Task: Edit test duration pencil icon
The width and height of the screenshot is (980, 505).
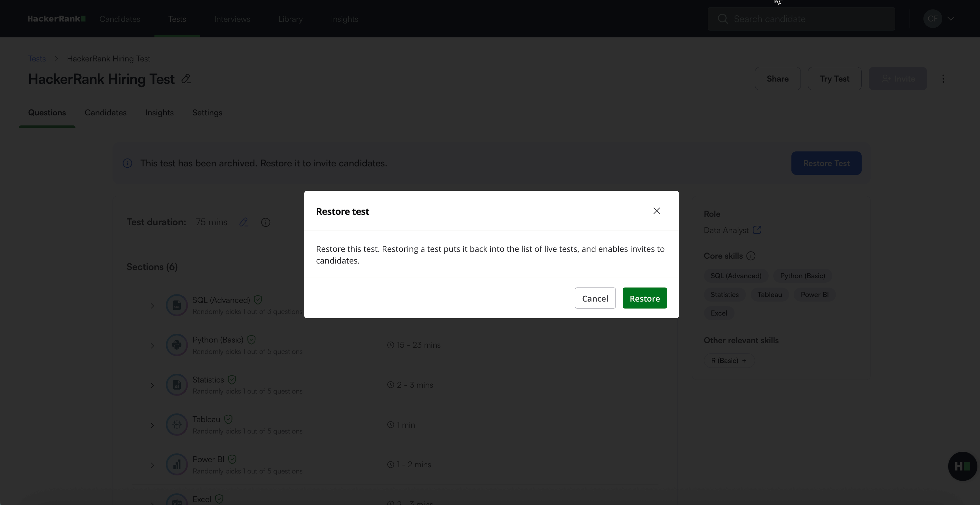Action: click(x=244, y=222)
